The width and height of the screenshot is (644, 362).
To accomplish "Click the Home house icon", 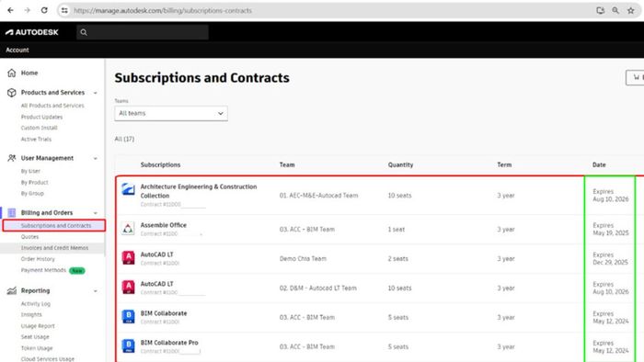I will click(11, 73).
